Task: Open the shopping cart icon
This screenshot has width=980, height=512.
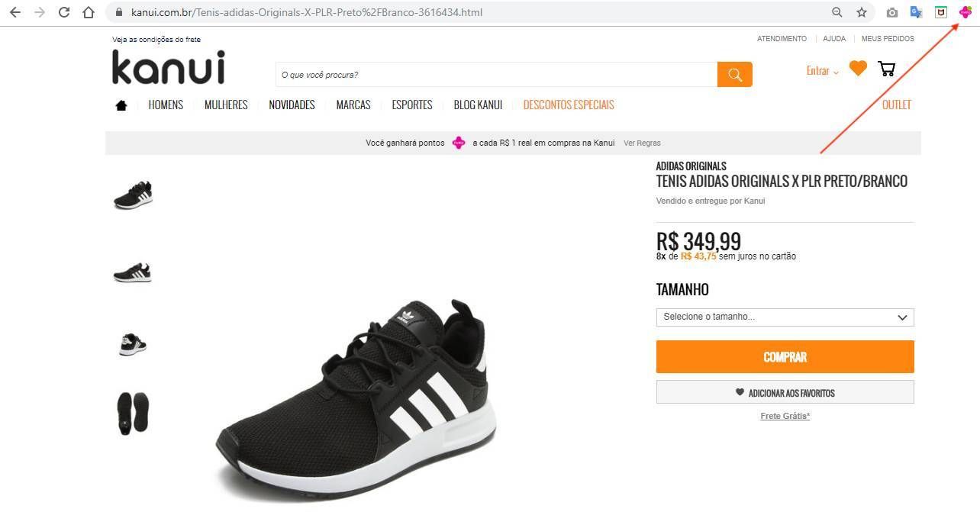Action: (x=886, y=69)
